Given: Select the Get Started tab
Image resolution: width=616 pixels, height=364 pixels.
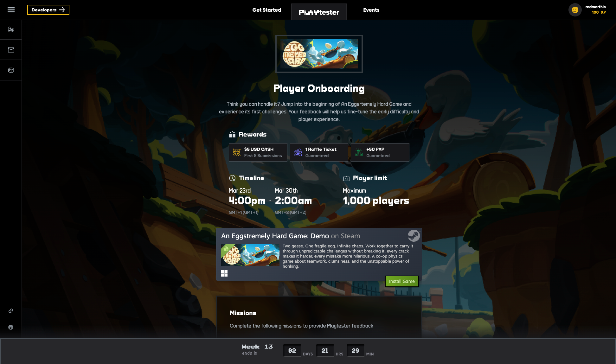Looking at the screenshot, I should (x=267, y=10).
